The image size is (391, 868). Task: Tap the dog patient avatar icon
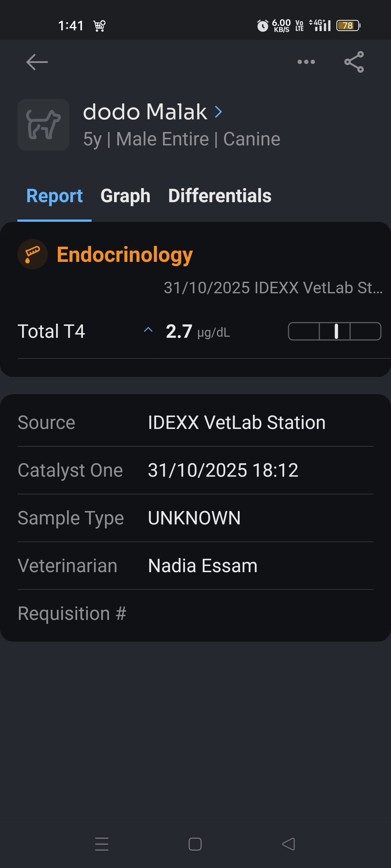pyautogui.click(x=43, y=125)
